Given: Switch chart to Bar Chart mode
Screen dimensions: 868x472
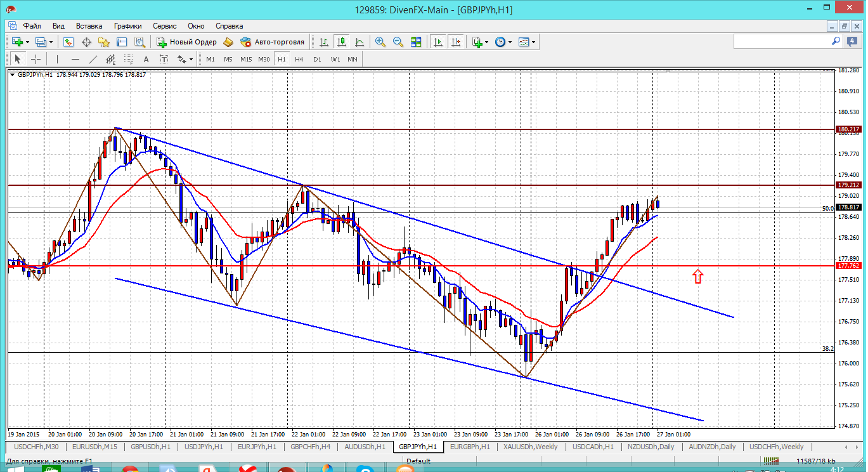Looking at the screenshot, I should pos(324,42).
